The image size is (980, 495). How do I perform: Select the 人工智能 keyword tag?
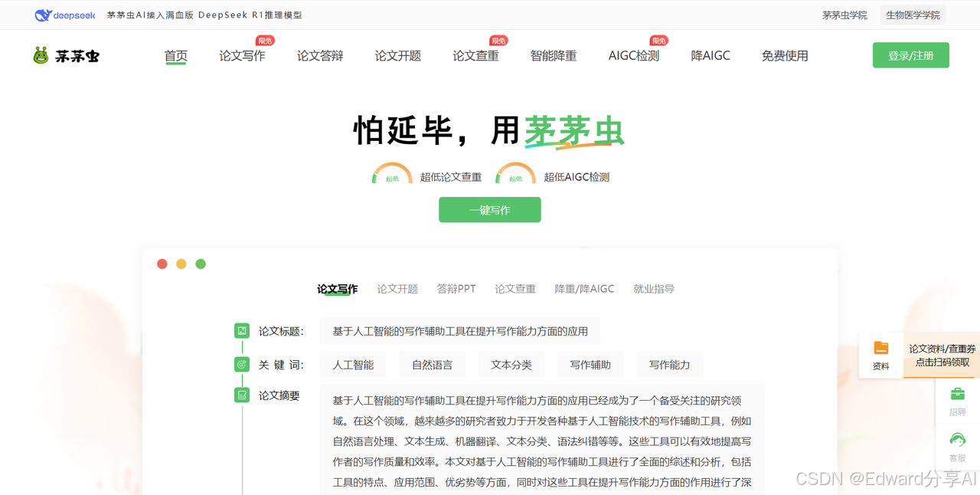pos(353,365)
